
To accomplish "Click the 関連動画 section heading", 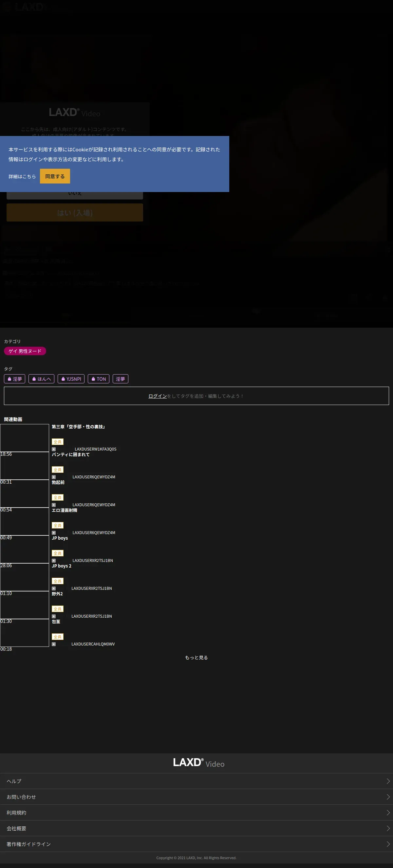I will (x=13, y=419).
